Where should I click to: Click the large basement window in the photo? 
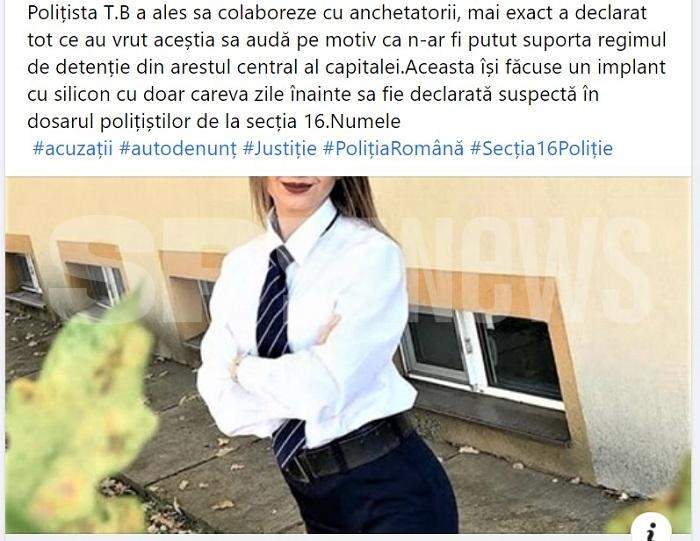coord(484,355)
